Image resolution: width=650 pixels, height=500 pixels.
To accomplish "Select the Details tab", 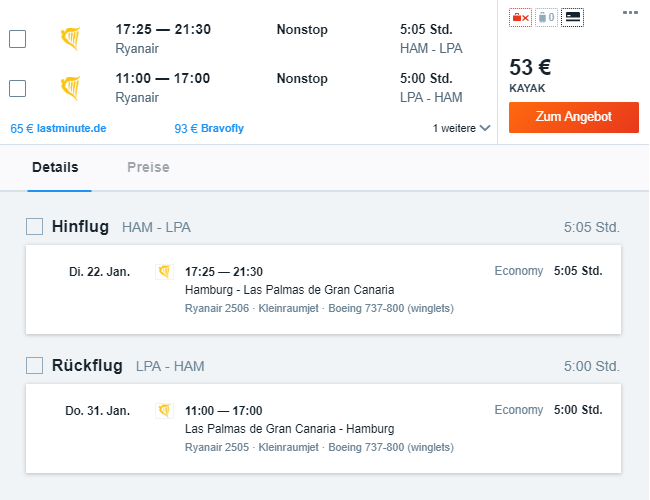I will (x=55, y=167).
